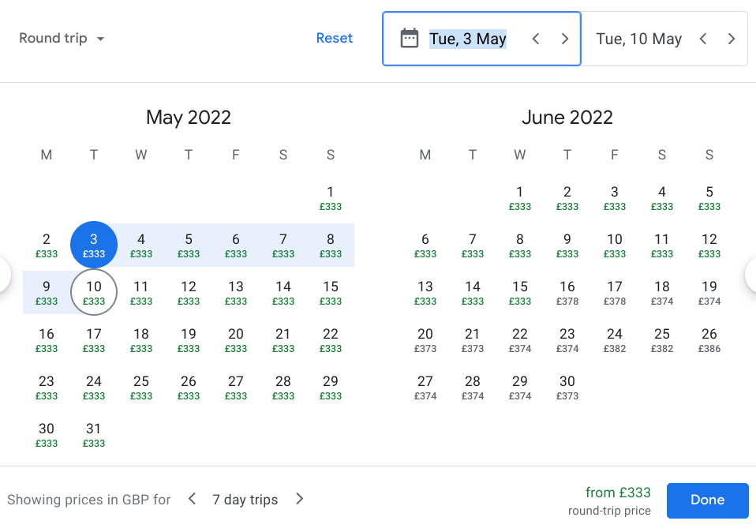Open the Round trip dropdown
The image size is (756, 532).
(62, 39)
